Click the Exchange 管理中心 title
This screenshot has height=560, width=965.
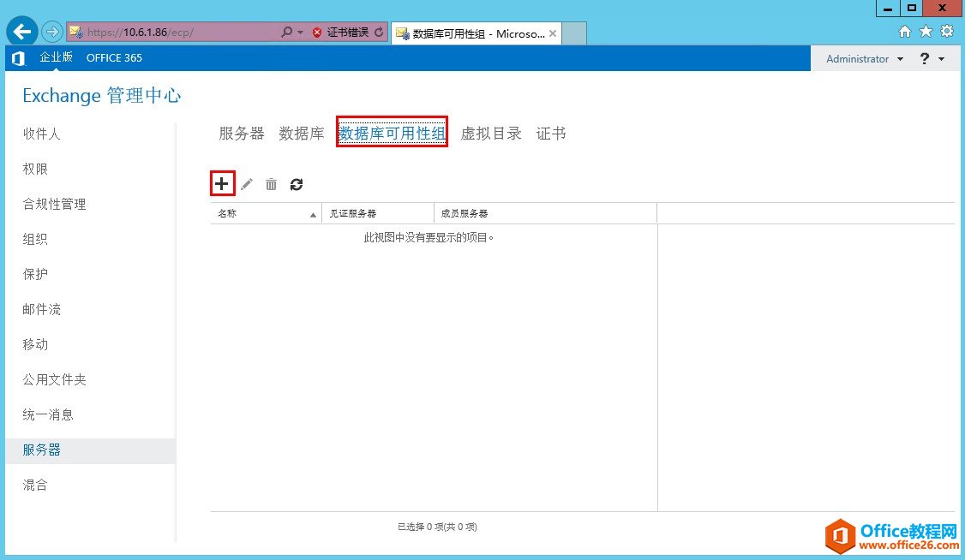[102, 96]
